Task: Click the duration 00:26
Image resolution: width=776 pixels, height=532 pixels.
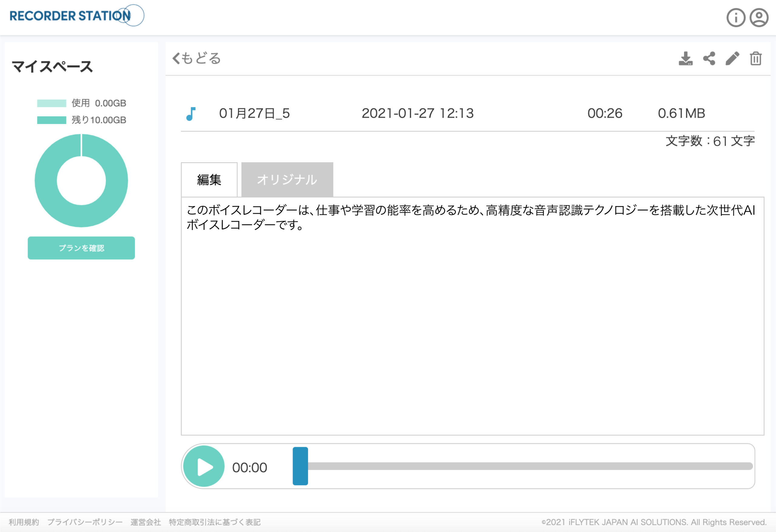Action: point(605,114)
